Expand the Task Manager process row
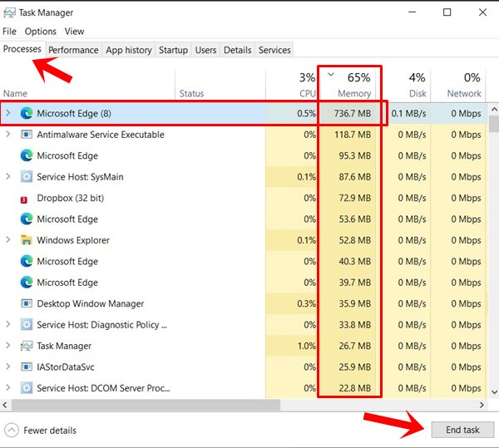The height and width of the screenshot is (448, 499). (x=8, y=346)
